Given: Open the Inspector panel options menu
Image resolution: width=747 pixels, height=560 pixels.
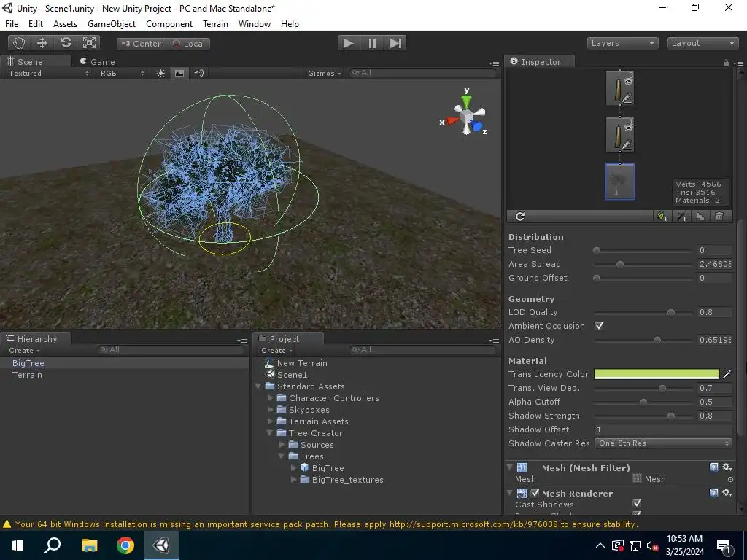Looking at the screenshot, I should point(738,63).
